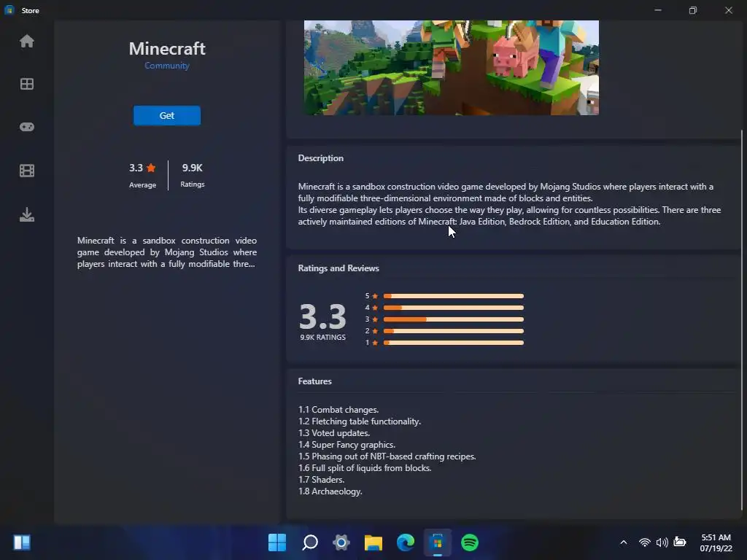Image resolution: width=747 pixels, height=560 pixels.
Task: Click the large 3.3 rating score
Action: pos(322,316)
